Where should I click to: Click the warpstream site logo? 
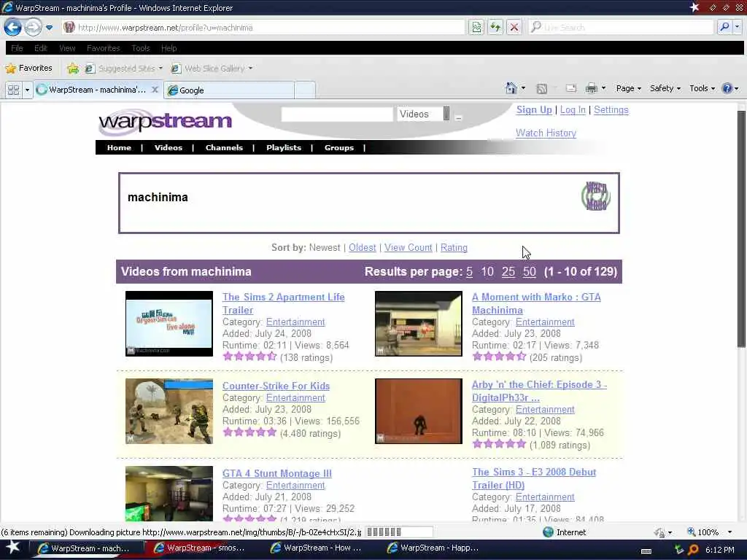165,122
